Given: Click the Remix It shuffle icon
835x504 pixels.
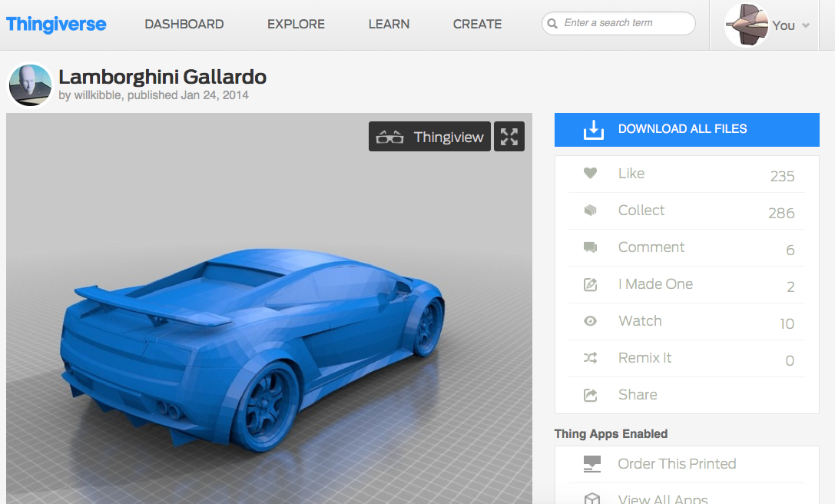Looking at the screenshot, I should click(590, 358).
